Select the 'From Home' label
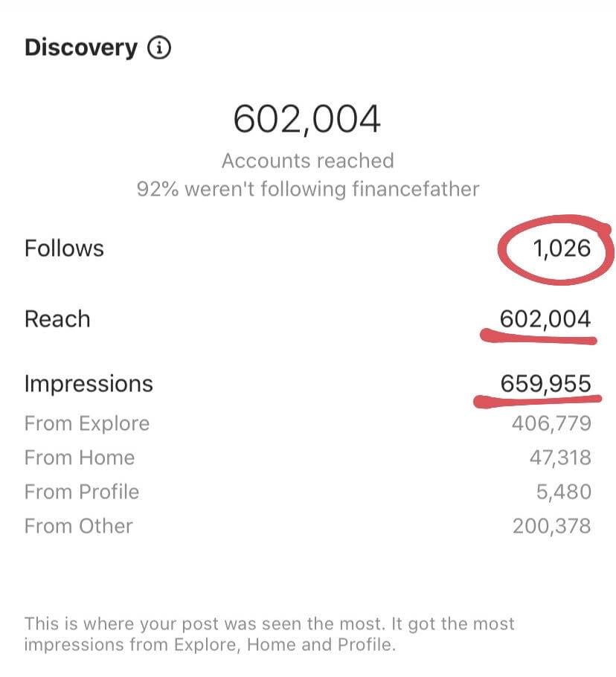Image resolution: width=616 pixels, height=677 pixels. 80,458
